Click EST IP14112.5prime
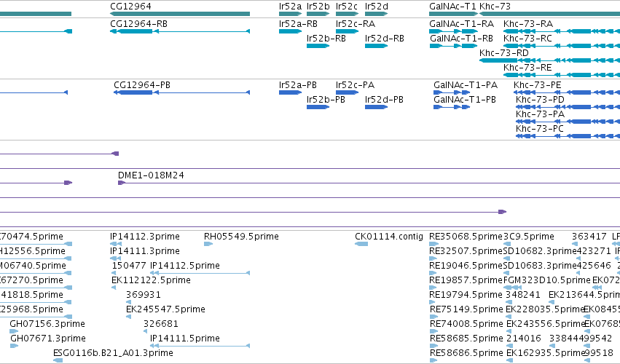This screenshot has height=364, width=620. coord(185,266)
